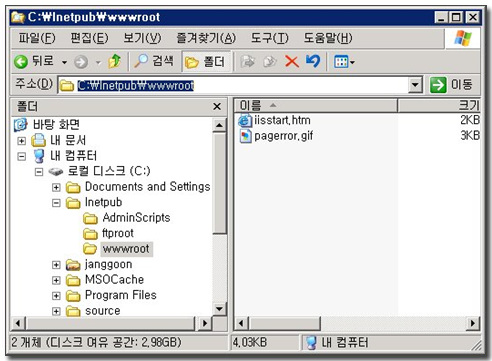492x361 pixels.
Task: Open the 도구(T) menu
Action: (x=269, y=38)
